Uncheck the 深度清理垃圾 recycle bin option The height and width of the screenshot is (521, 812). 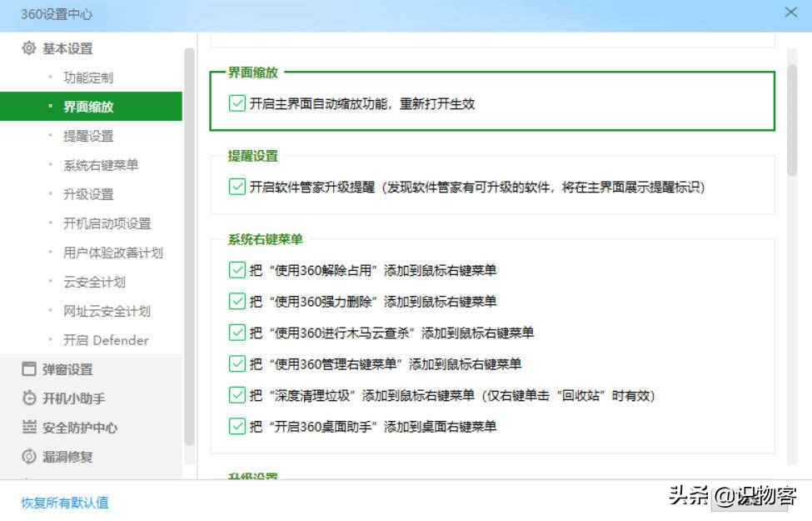[237, 395]
